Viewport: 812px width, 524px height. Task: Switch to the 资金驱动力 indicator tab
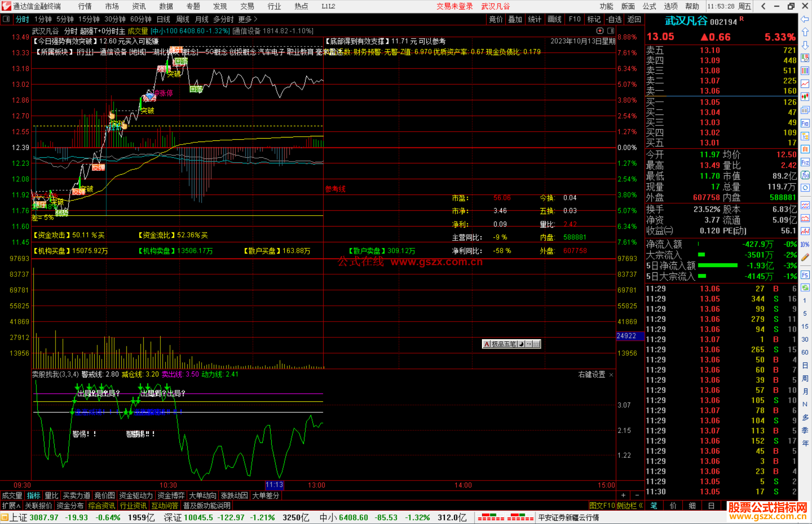pyautogui.click(x=136, y=495)
